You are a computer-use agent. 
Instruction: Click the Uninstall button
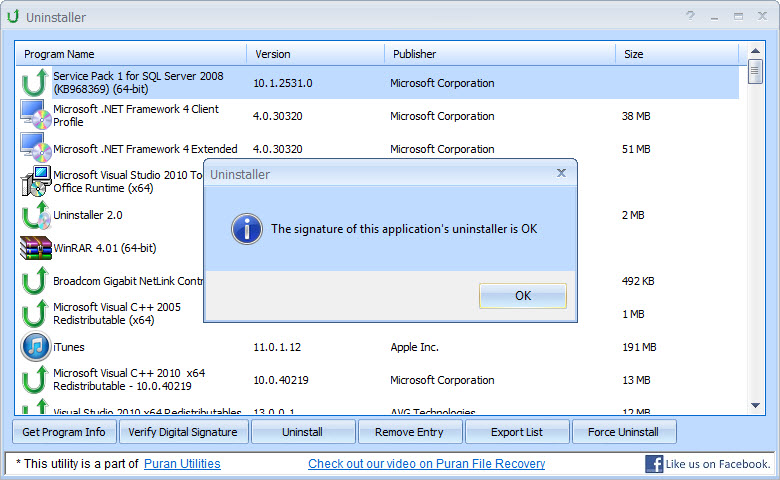tap(302, 432)
